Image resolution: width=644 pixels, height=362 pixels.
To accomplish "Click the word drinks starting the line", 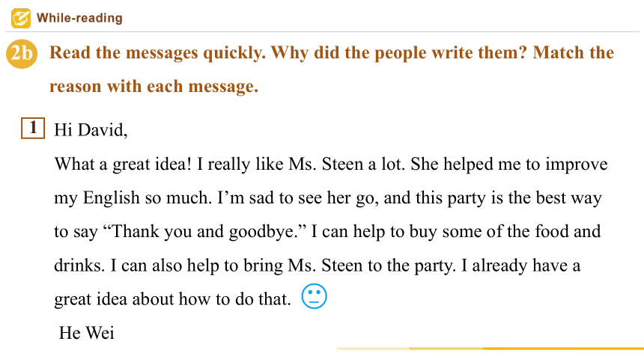I will coord(79,266).
